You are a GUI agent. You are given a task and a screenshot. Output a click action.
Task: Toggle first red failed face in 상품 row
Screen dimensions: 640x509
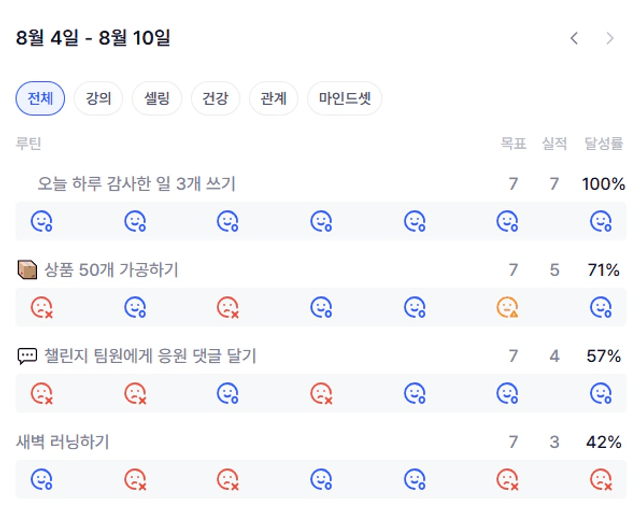42,307
